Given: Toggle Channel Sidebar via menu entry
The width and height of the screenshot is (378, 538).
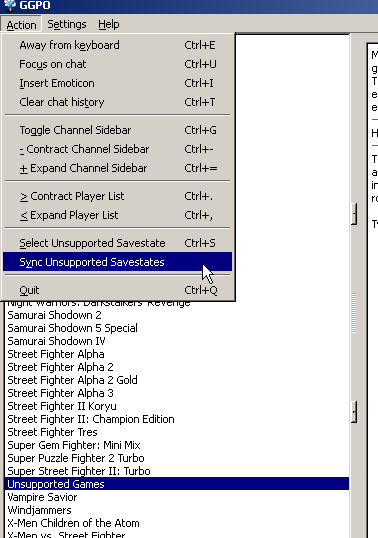Looking at the screenshot, I should point(118,130).
